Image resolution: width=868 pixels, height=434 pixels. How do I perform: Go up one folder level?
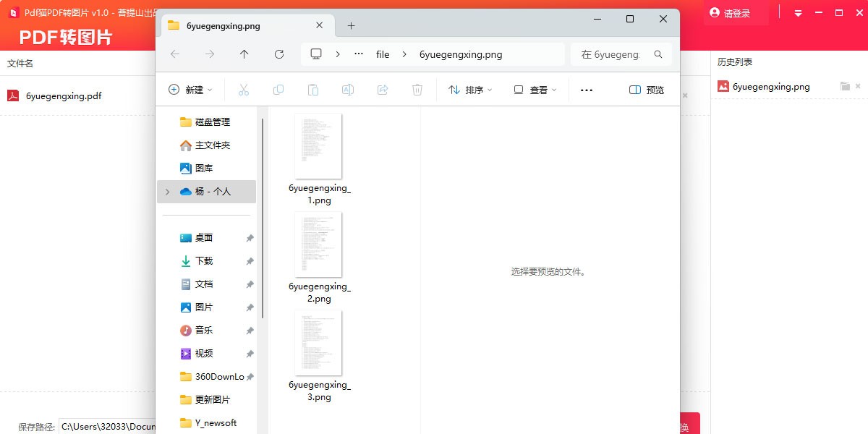point(244,54)
